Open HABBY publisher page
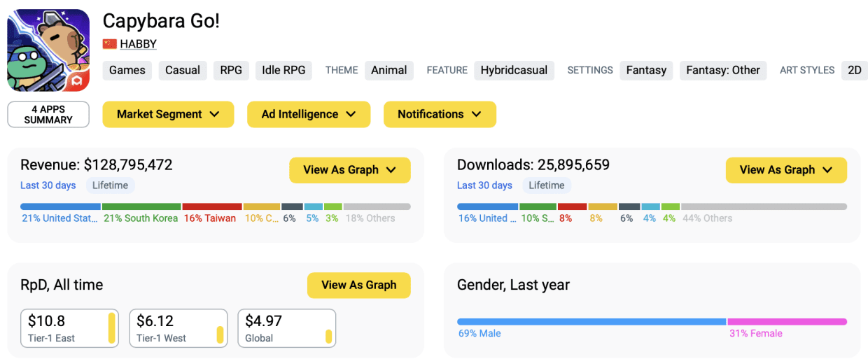 (x=138, y=44)
